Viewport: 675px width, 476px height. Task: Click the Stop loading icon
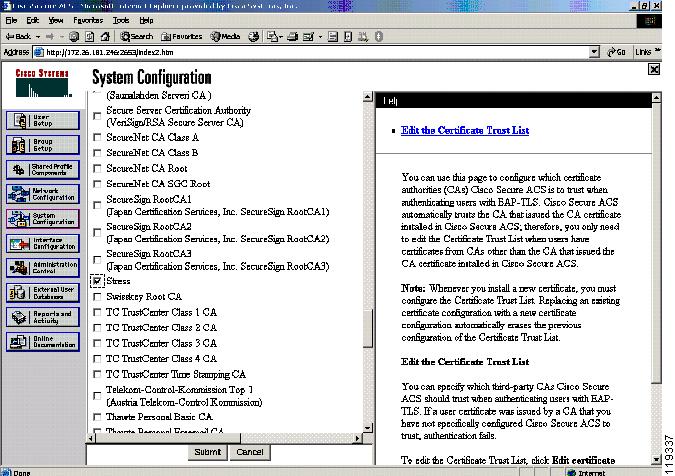tap(74, 37)
